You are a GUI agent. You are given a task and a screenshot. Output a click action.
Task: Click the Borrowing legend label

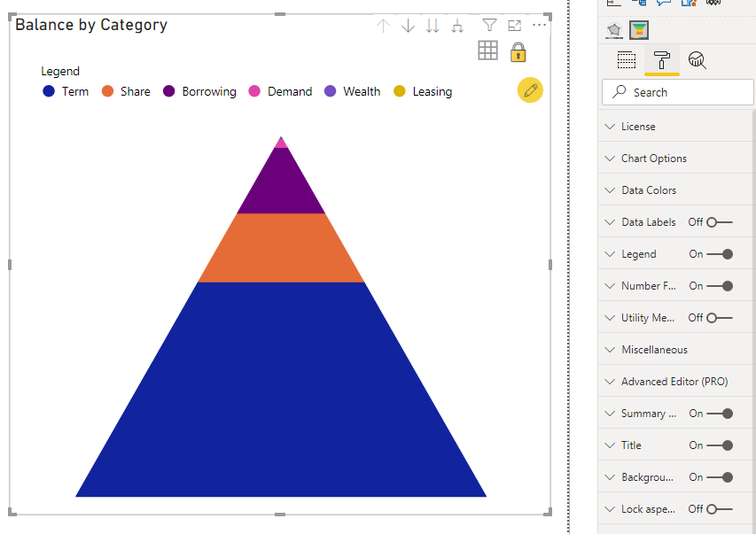[x=209, y=91]
